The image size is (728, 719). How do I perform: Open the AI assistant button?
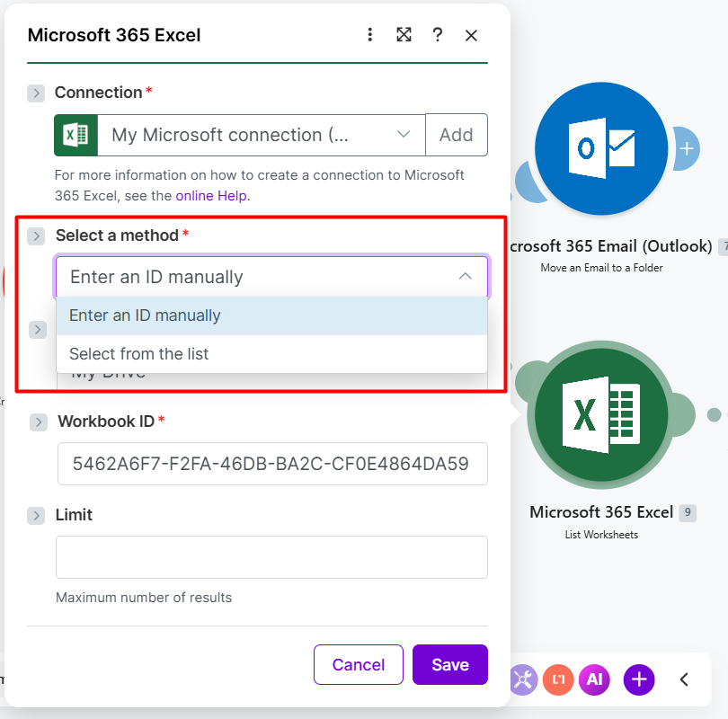pos(594,680)
